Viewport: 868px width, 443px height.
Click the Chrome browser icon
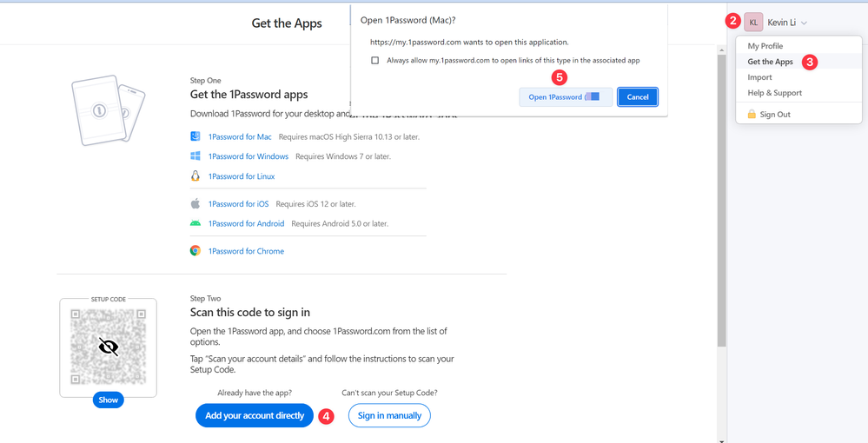tap(195, 251)
